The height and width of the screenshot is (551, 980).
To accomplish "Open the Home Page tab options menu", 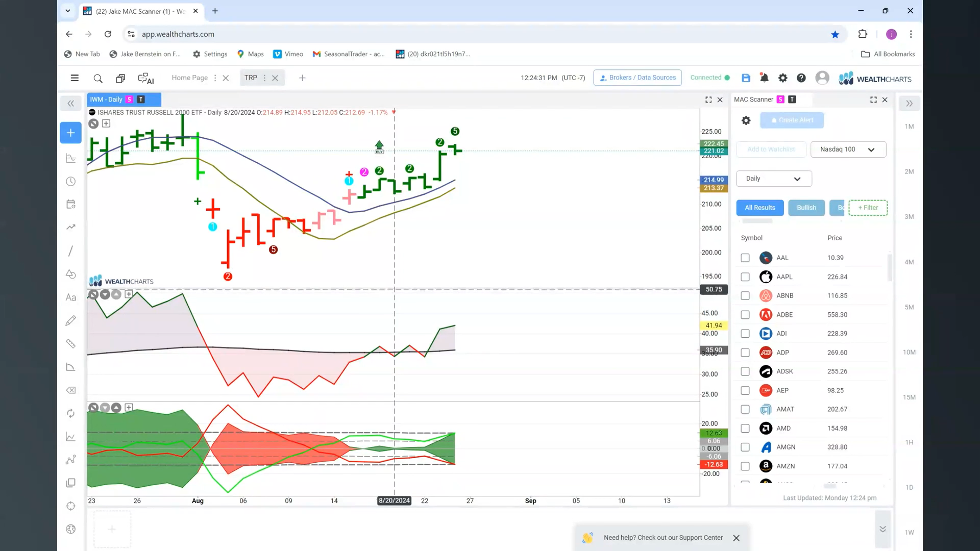I will point(215,78).
